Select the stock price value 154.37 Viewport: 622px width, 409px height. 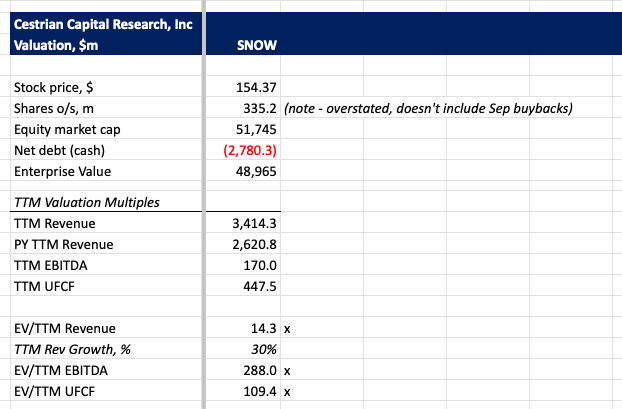click(256, 87)
